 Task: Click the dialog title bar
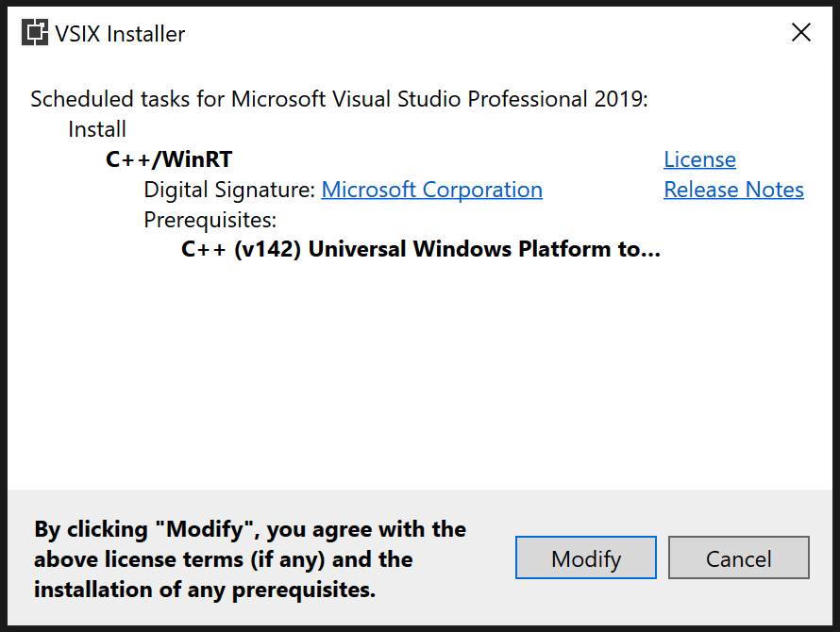(425, 31)
